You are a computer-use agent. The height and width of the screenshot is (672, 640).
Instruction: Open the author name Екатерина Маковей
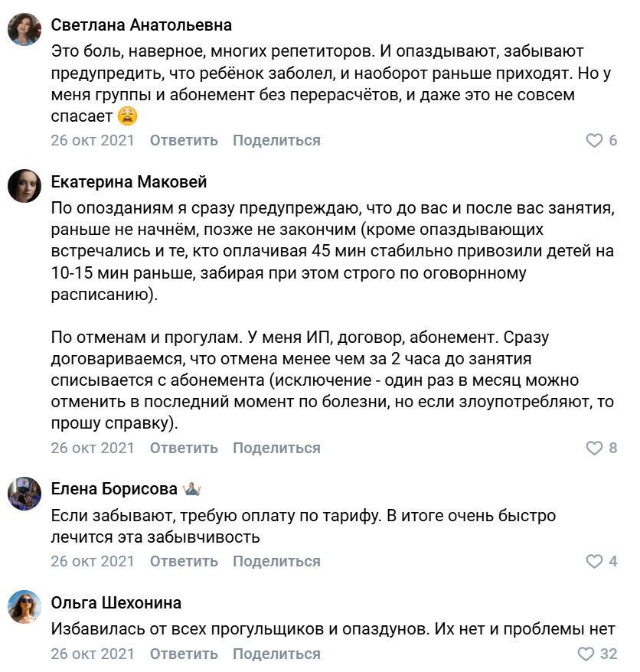[129, 182]
